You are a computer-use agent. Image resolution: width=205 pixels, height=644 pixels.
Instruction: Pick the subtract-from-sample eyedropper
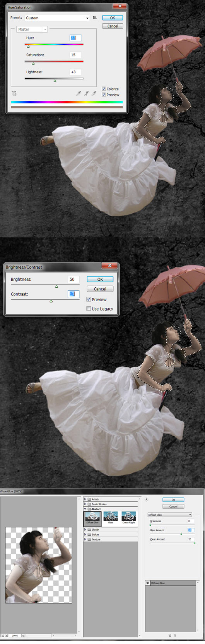(94, 93)
